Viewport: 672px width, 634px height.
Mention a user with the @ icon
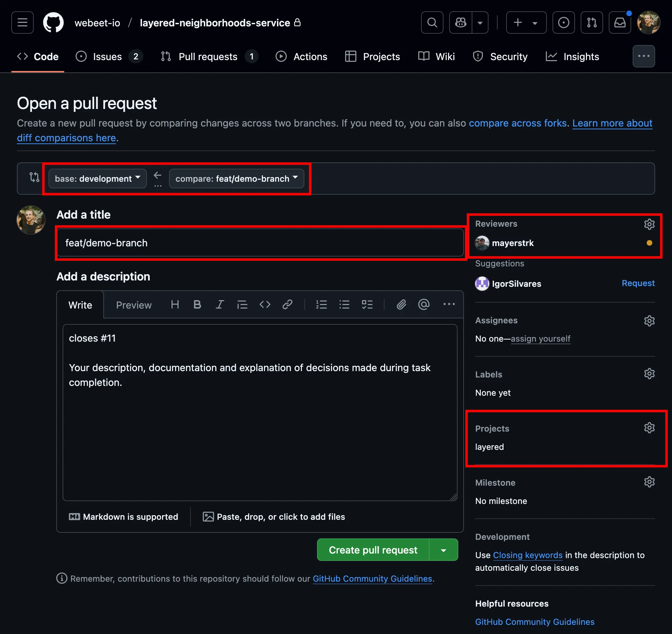(424, 304)
